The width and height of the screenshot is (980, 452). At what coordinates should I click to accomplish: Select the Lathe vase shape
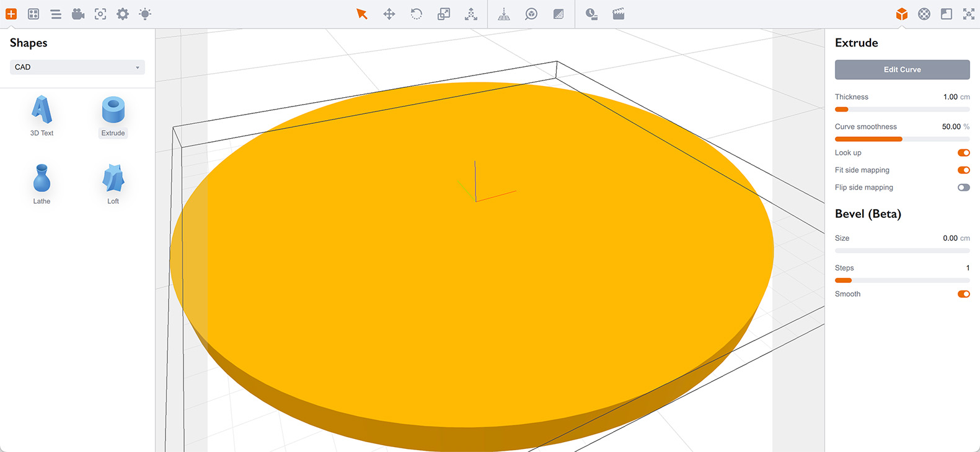[42, 184]
